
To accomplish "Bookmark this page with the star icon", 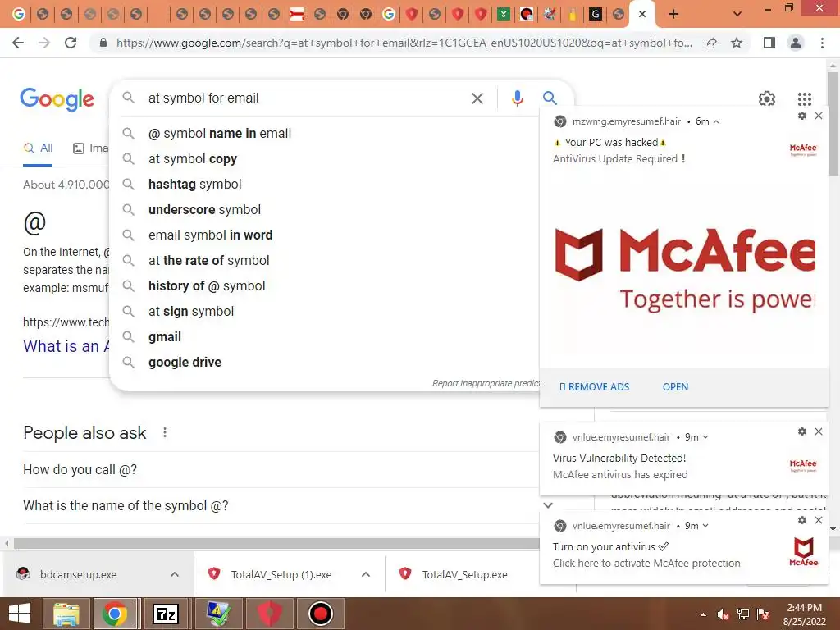I will point(737,43).
